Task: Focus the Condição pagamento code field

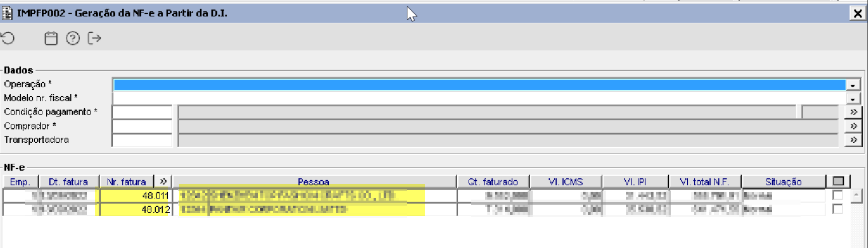Action: coord(142,112)
